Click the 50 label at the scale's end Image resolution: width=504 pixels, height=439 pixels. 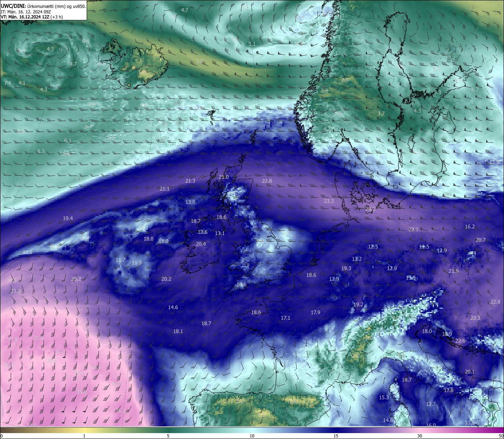501,436
